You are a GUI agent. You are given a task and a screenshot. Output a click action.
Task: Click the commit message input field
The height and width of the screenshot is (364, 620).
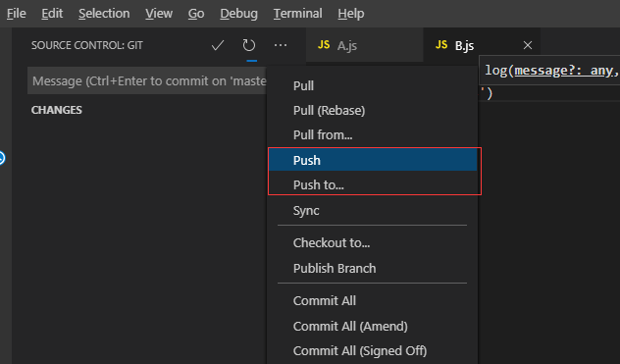(147, 81)
